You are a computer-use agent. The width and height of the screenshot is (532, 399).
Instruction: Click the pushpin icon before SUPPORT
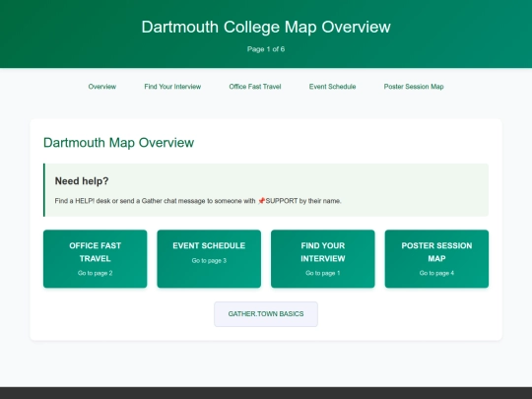click(261, 201)
